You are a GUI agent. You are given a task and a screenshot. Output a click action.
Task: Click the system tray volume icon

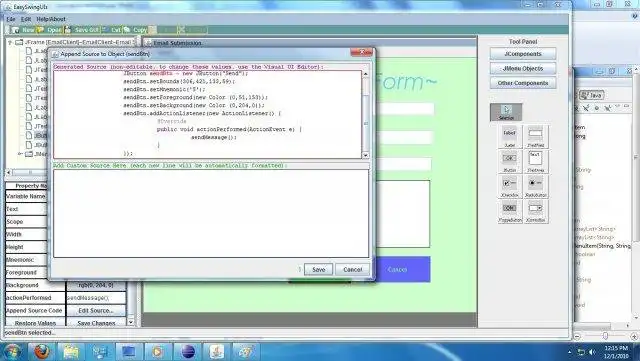click(x=592, y=352)
